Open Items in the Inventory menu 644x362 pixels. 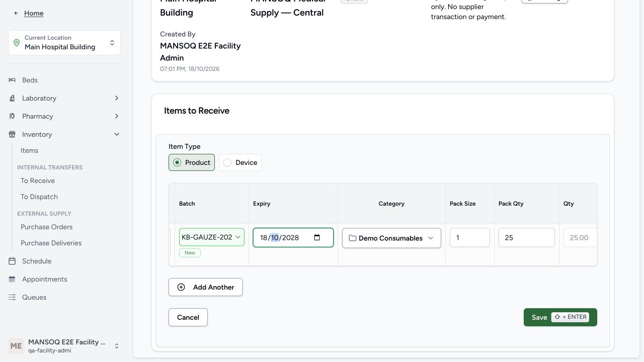[29, 150]
